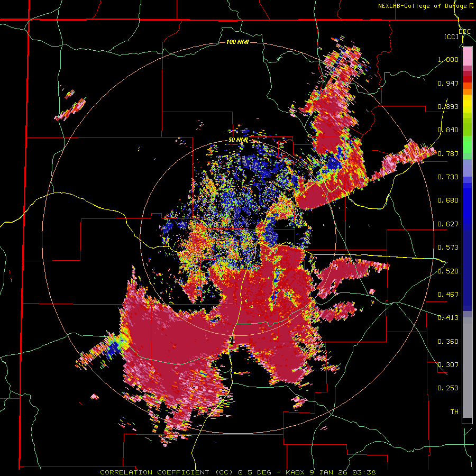Click the 0.520 scale value

[x=448, y=271]
